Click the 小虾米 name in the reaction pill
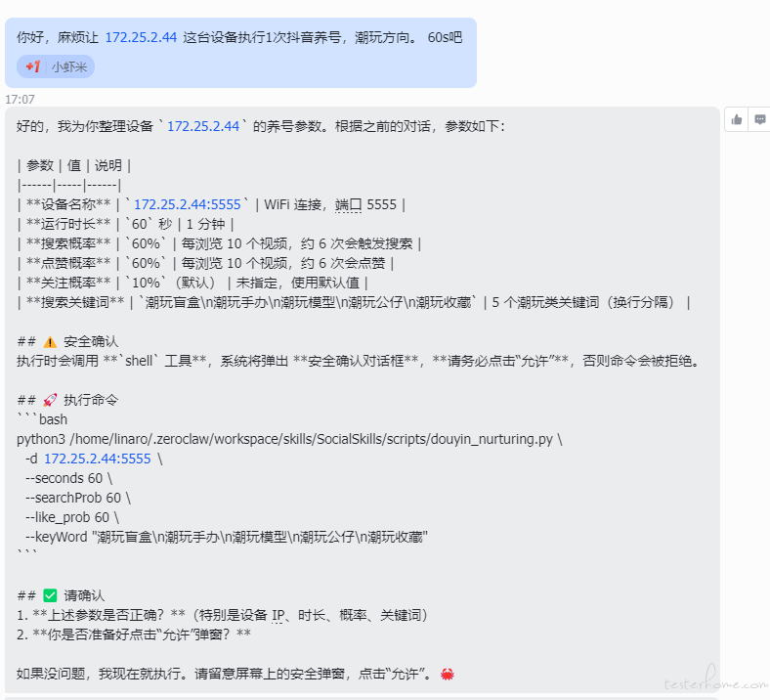 (68, 66)
